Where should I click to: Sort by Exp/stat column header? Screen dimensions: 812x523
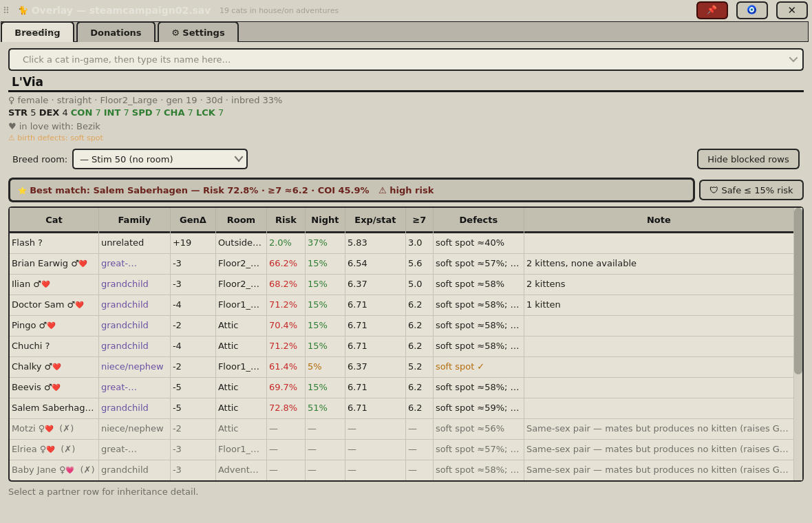coord(375,220)
